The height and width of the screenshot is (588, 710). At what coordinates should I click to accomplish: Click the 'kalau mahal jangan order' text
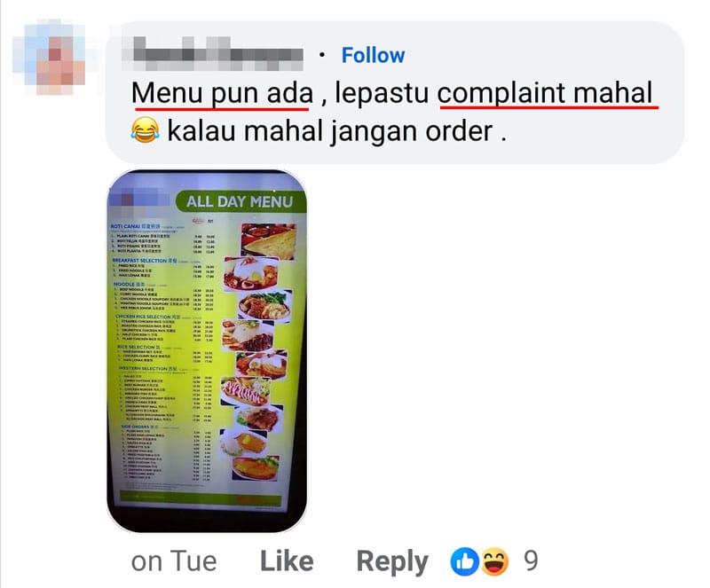pos(329,132)
